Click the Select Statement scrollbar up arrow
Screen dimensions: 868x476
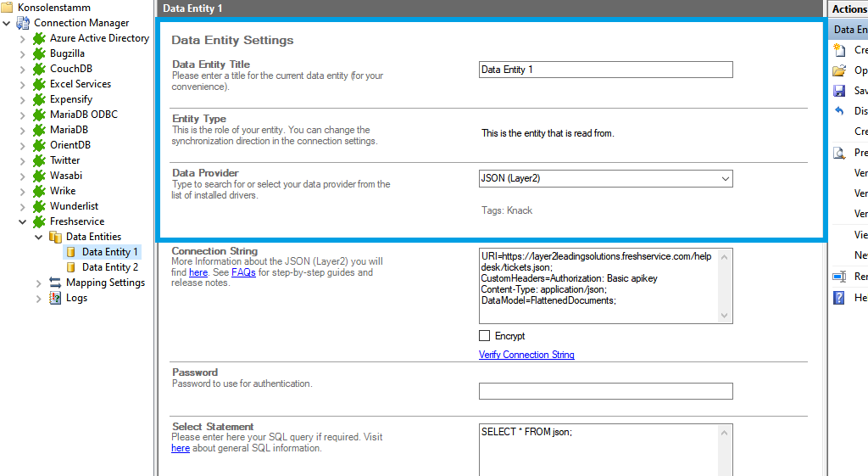[724, 432]
